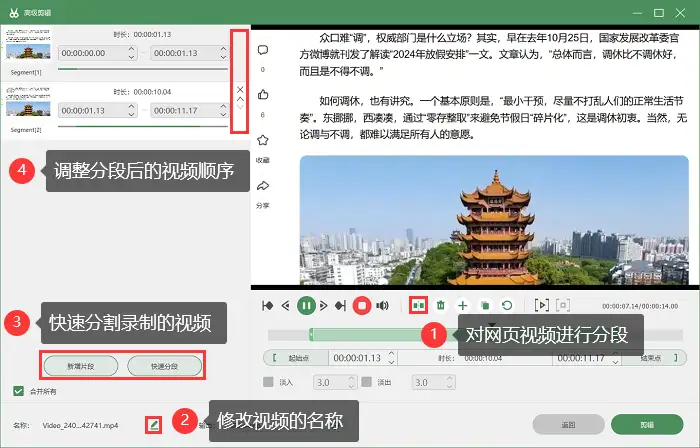Click the reset circular arrow icon

pos(507,306)
